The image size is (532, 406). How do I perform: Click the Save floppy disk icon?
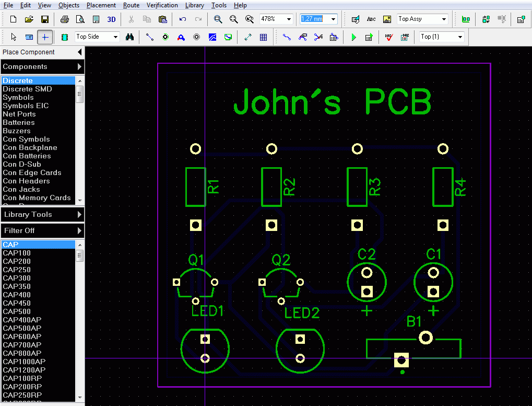coord(45,19)
